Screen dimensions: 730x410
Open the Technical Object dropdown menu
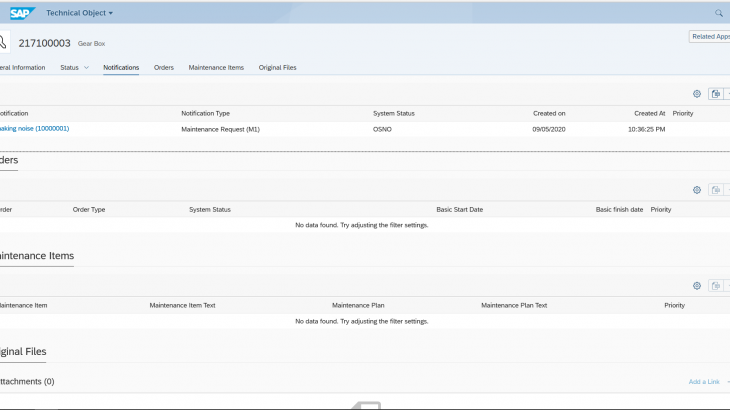click(x=79, y=13)
